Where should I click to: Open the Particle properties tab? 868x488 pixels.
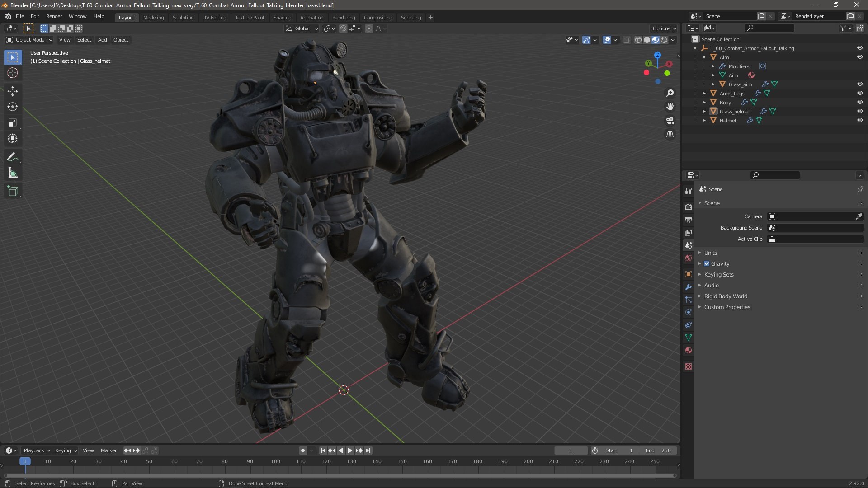(x=689, y=300)
